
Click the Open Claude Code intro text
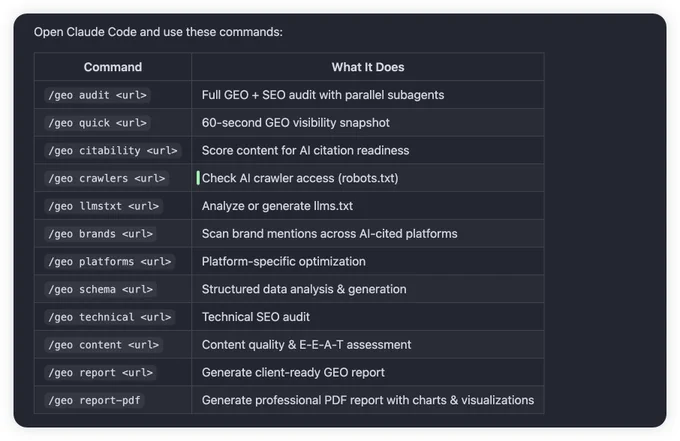click(158, 32)
